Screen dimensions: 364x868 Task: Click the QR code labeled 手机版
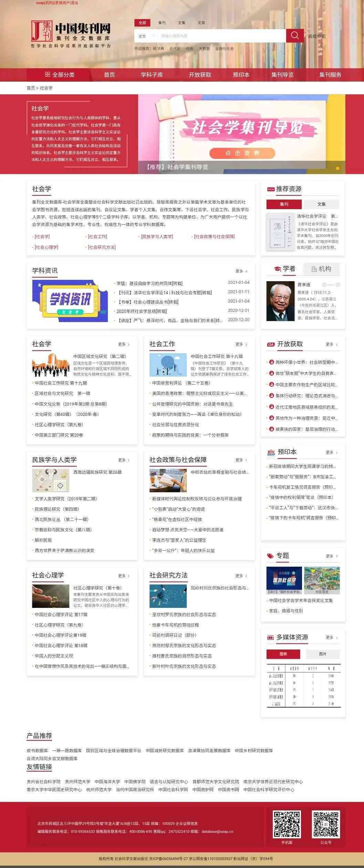coord(287,824)
